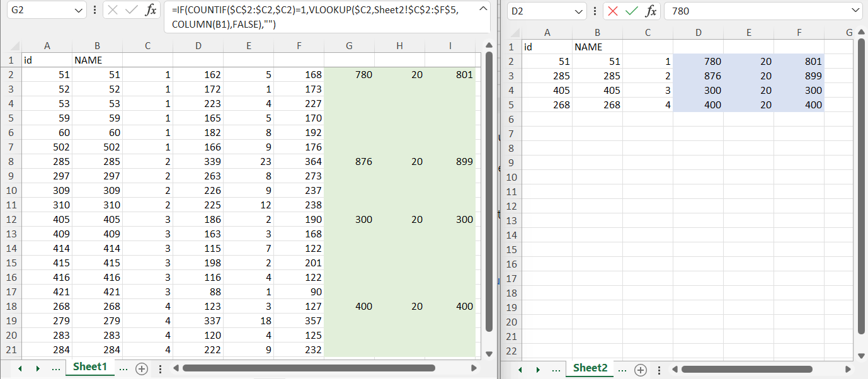Expand the right formula bar chevron

click(855, 11)
